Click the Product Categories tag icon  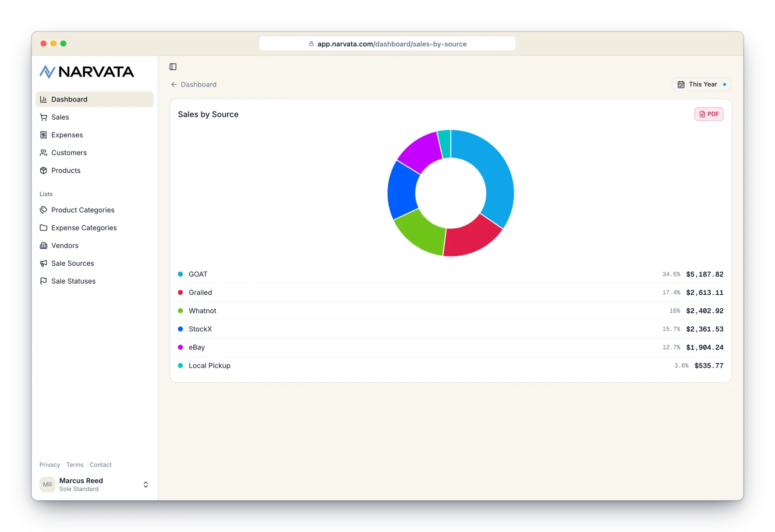tap(44, 210)
